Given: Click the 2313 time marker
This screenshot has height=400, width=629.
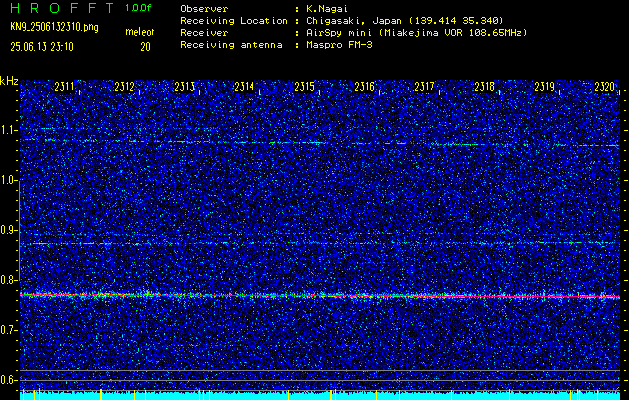Looking at the screenshot, I should click(185, 87).
